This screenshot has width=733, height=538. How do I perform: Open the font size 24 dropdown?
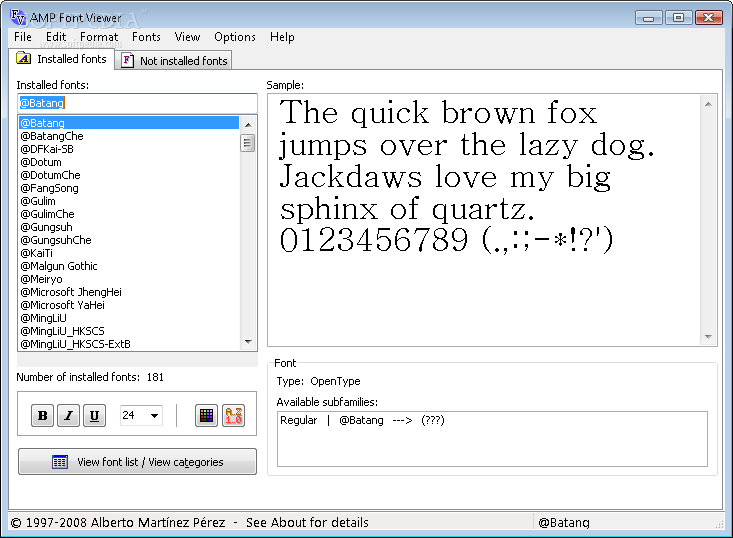click(x=141, y=415)
